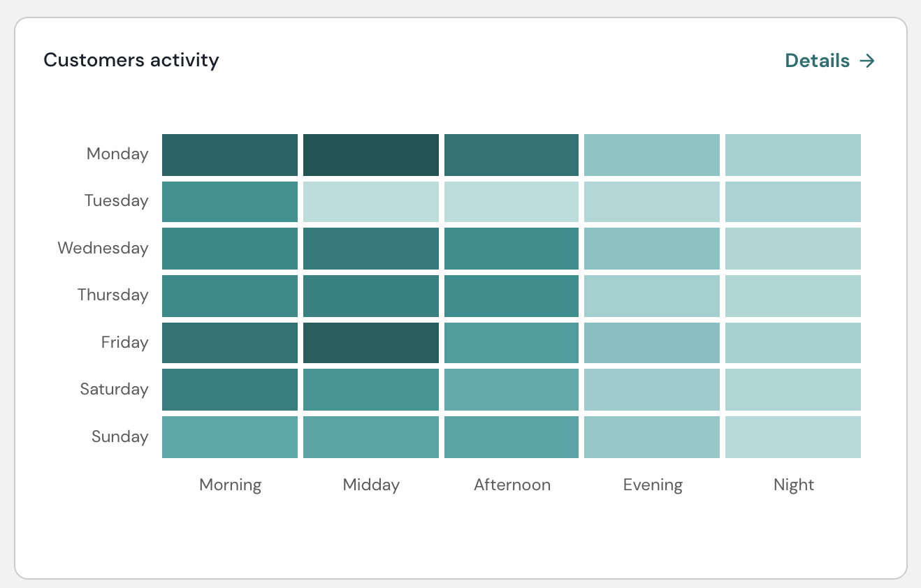This screenshot has height=588, width=921.
Task: Click the Wednesday Afternoon heatmap cell
Action: pos(512,249)
